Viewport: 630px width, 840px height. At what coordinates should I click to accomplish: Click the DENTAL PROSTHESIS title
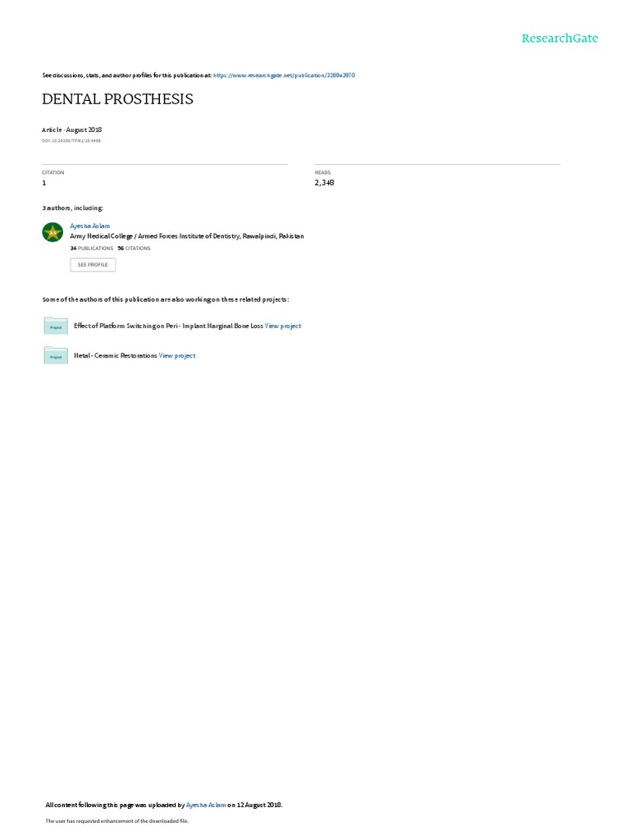point(117,99)
